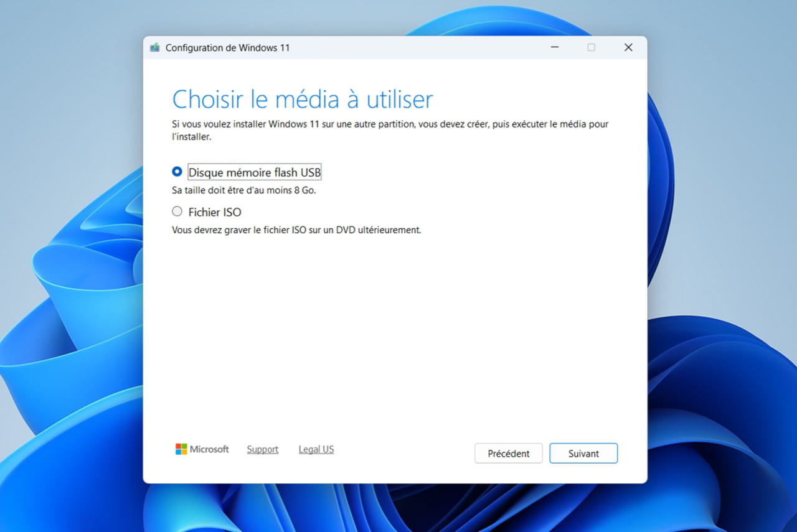Image resolution: width=797 pixels, height=532 pixels.
Task: Click the Microsoft four-color logo
Action: coord(181,449)
